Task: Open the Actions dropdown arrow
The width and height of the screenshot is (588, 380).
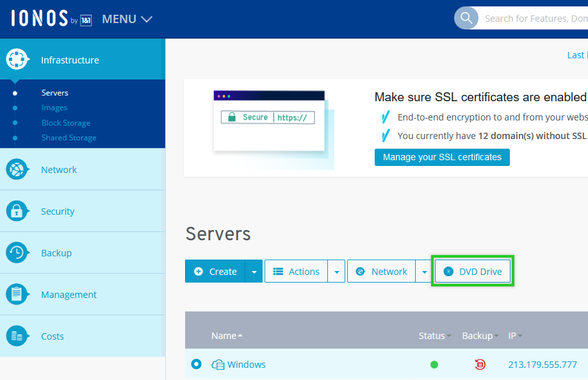Action: 336,272
